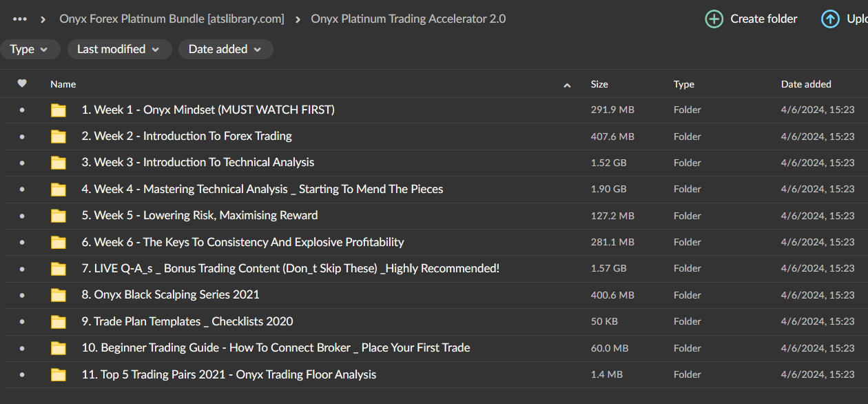Open the breadcrumb ellipsis overflow menu
Screen dimensions: 868x404
coord(19,19)
